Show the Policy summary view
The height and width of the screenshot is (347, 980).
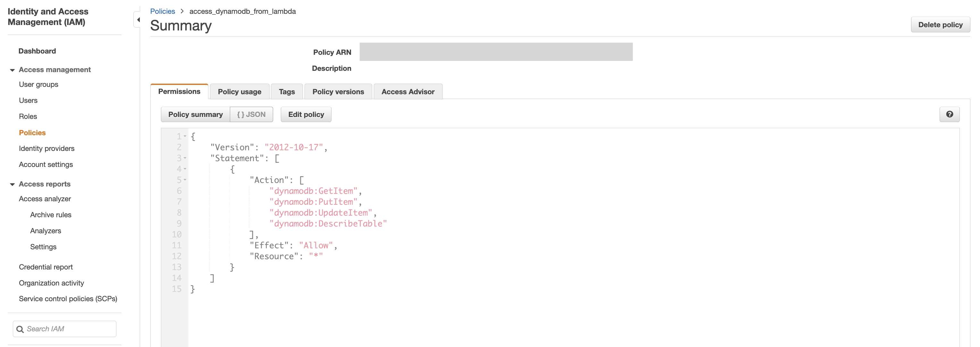click(x=196, y=114)
